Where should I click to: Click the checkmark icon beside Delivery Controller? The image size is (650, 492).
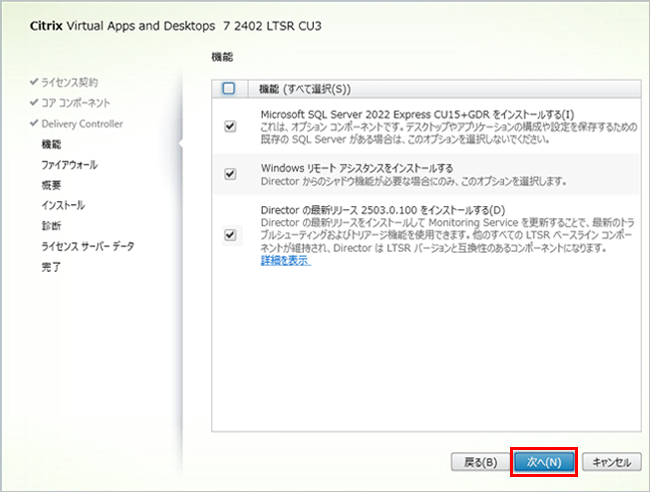(34, 124)
